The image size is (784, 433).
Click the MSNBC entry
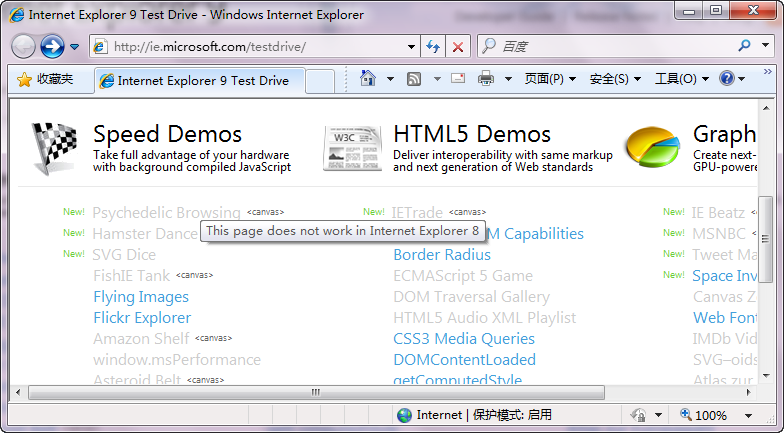pyautogui.click(x=719, y=234)
